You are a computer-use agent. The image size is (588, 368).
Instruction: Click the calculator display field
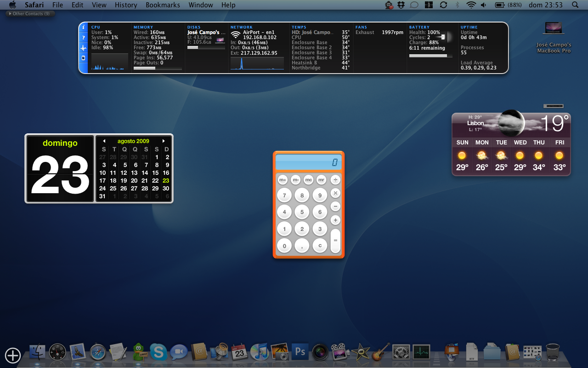click(x=309, y=162)
